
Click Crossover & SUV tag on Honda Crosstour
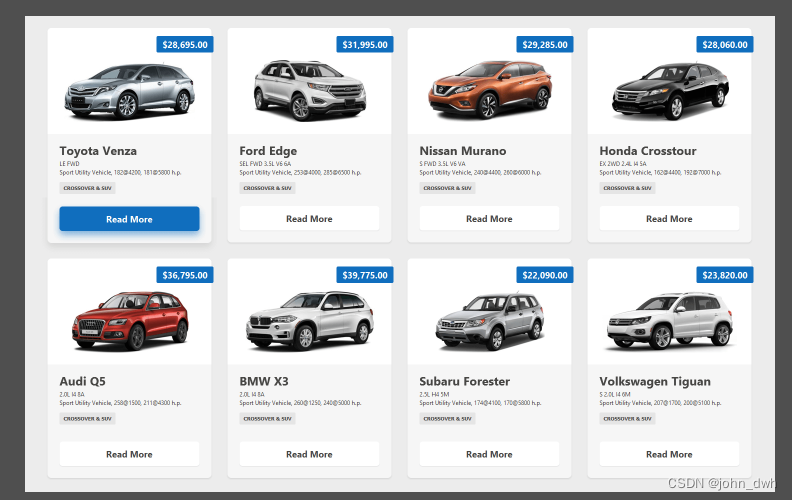[x=627, y=188]
